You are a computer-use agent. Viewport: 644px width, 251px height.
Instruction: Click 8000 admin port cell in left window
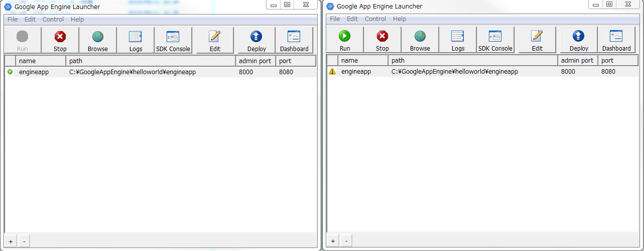(x=246, y=72)
